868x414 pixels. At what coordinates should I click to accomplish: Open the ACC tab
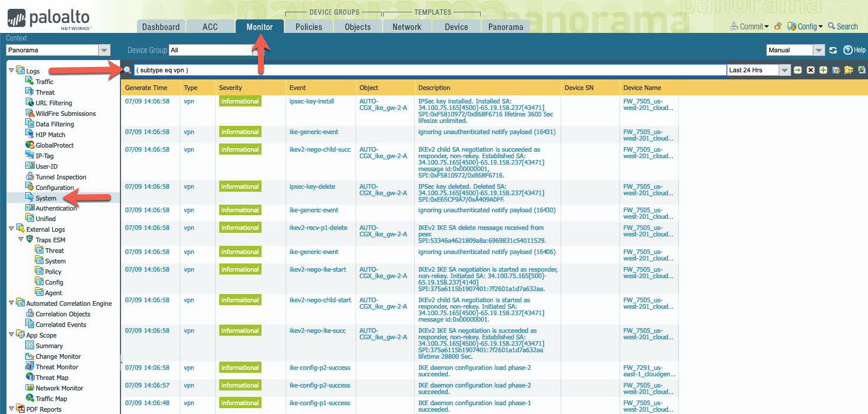(x=210, y=26)
